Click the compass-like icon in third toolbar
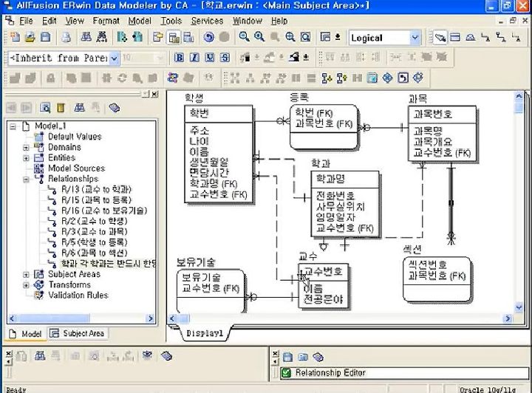The image size is (532, 393). pos(387,78)
